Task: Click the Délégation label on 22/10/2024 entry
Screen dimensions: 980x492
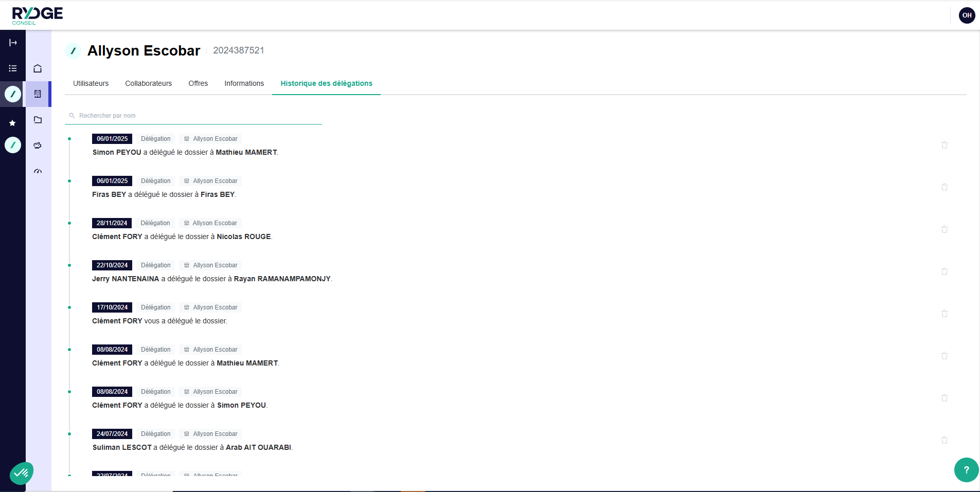Action: point(156,265)
